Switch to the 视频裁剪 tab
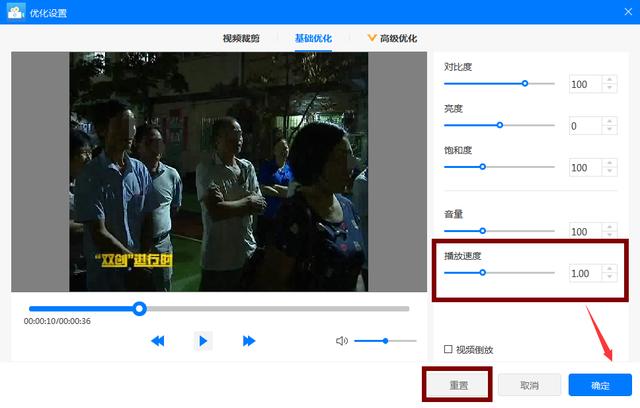Image resolution: width=640 pixels, height=408 pixels. 241,38
